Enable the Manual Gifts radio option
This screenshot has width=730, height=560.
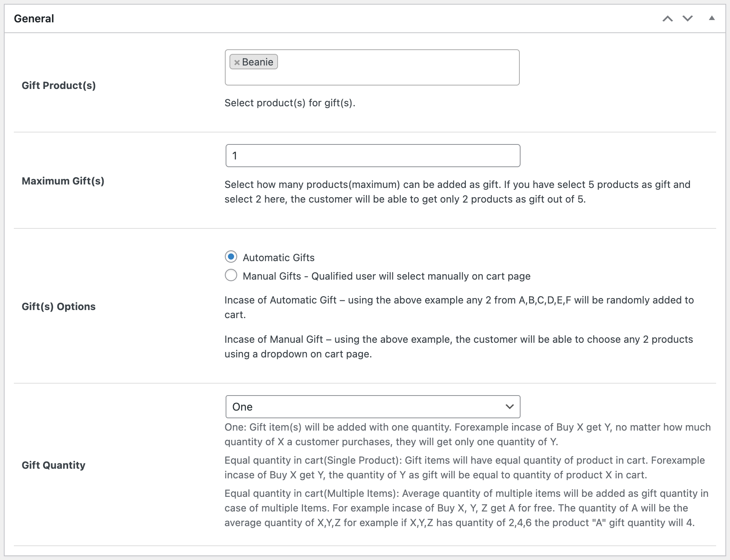(231, 275)
